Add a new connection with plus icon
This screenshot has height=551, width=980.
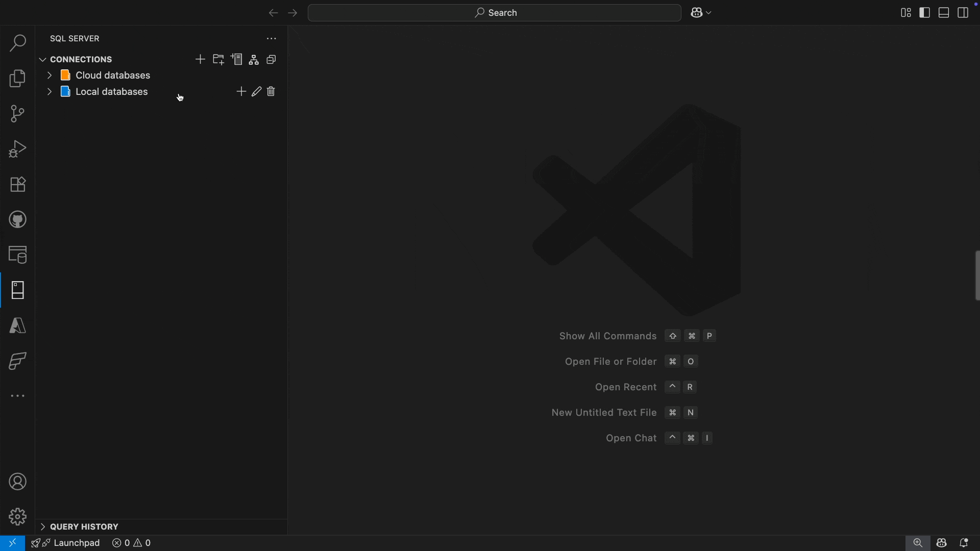pyautogui.click(x=200, y=60)
